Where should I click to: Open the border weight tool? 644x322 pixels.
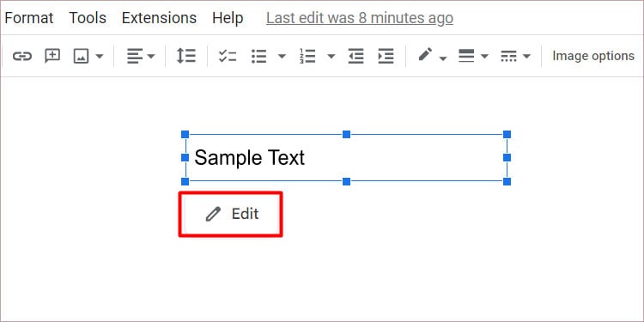pyautogui.click(x=466, y=56)
